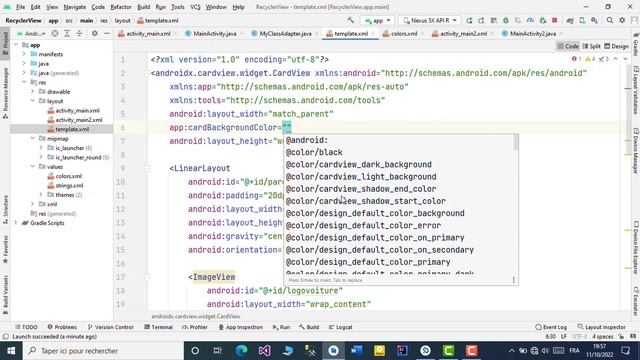
Task: Click Select Opened File target icon in Project panel
Action: 55,33
